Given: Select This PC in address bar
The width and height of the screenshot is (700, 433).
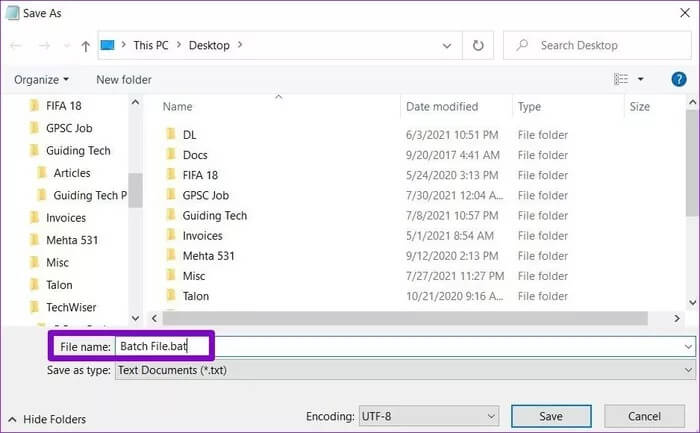Looking at the screenshot, I should point(151,45).
